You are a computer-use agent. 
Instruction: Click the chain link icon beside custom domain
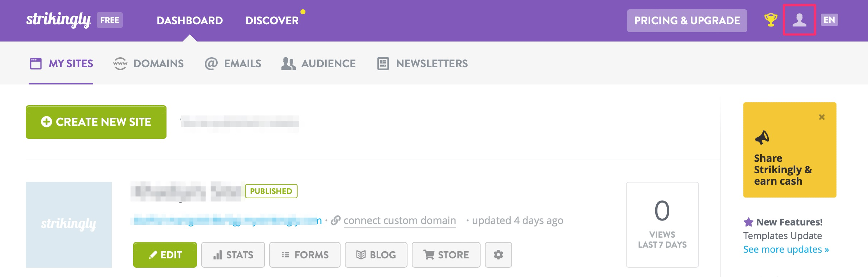click(335, 220)
